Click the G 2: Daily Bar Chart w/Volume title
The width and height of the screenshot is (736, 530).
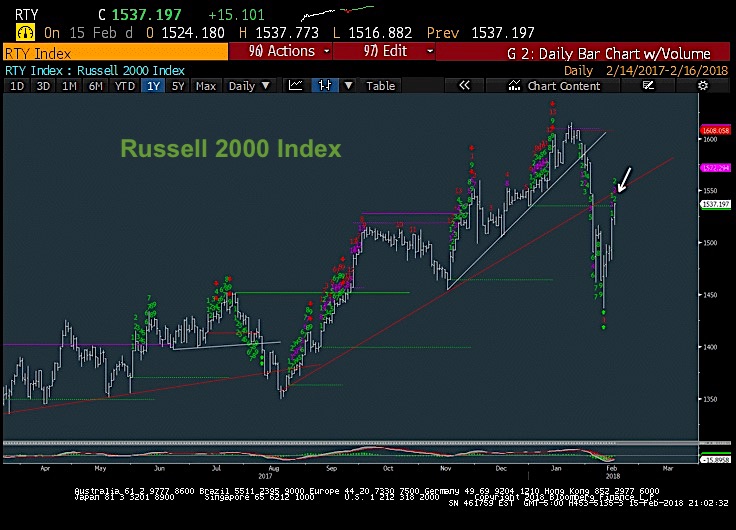coord(608,54)
